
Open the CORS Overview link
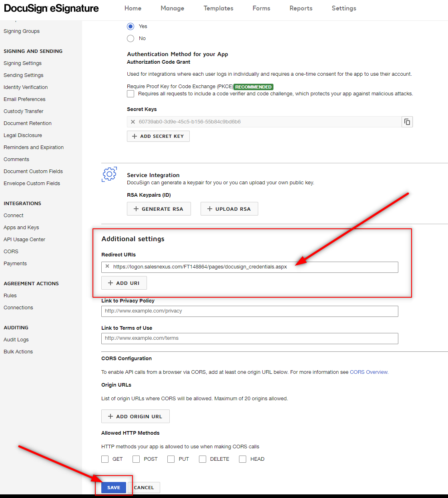point(369,372)
